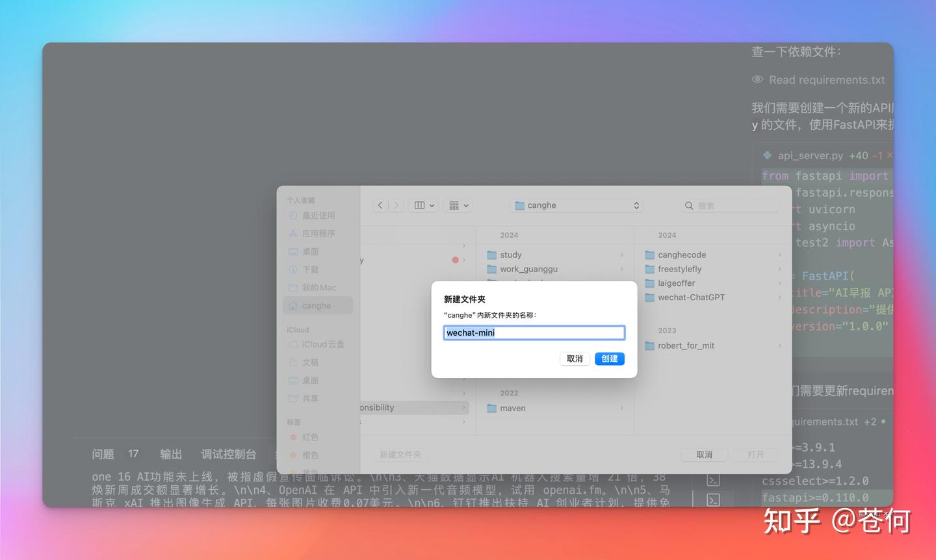Select the study folder
The image size is (936, 560).
[x=511, y=255]
